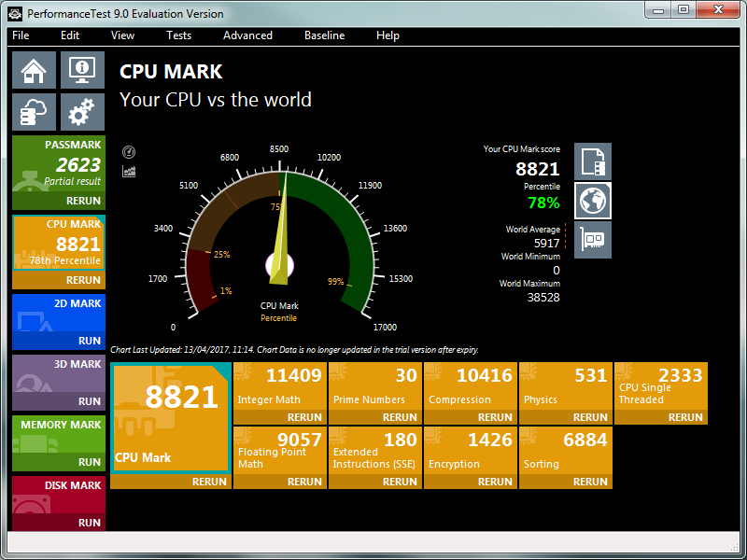This screenshot has height=560, width=747.
Task: Open the cloud baseline management icon
Action: tap(34, 112)
